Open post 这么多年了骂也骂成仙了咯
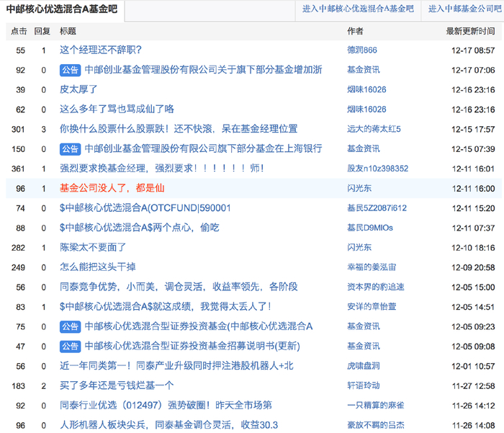 point(117,109)
